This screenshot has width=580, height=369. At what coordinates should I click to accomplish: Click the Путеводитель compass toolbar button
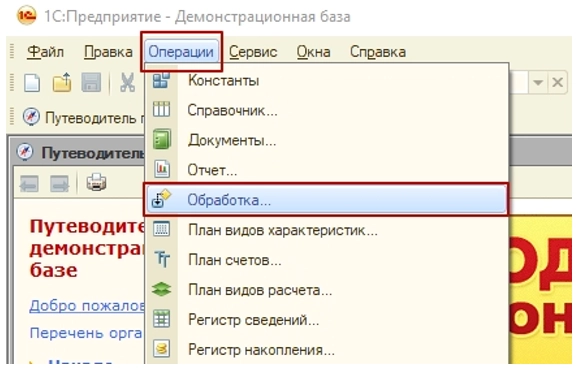pos(83,118)
